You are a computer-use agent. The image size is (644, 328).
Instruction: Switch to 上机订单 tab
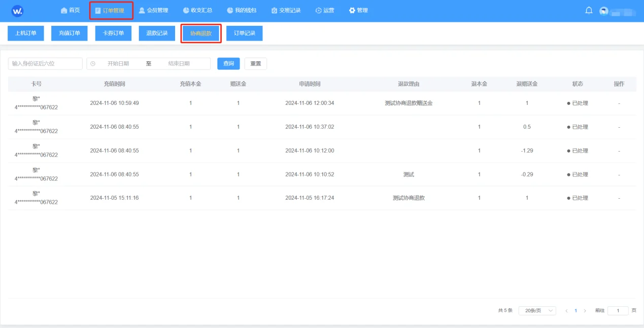pos(26,33)
